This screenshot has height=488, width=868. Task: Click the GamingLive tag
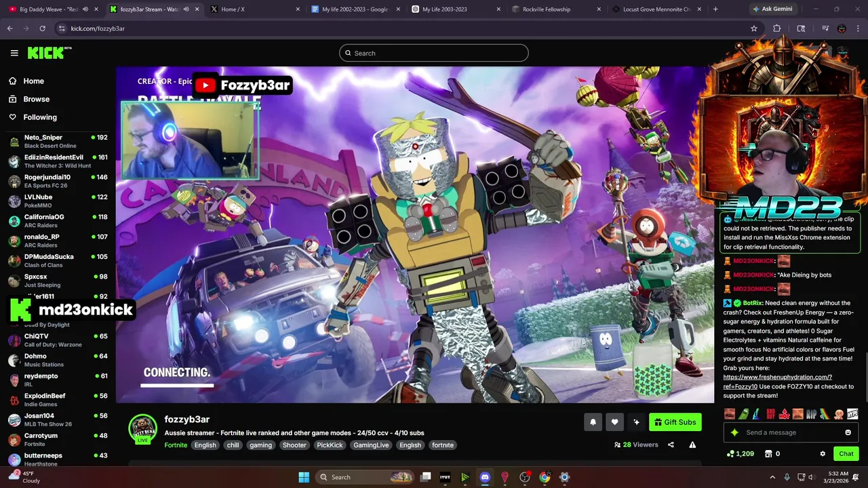pyautogui.click(x=371, y=445)
